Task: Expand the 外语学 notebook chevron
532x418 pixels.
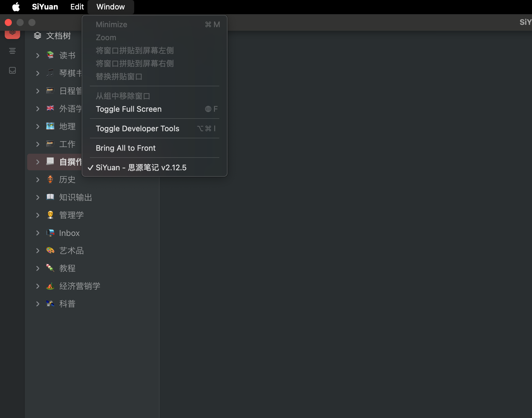Action: tap(38, 109)
